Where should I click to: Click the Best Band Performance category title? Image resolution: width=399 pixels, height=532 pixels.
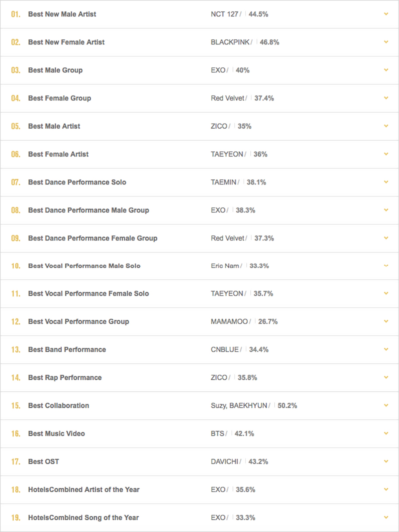(67, 349)
